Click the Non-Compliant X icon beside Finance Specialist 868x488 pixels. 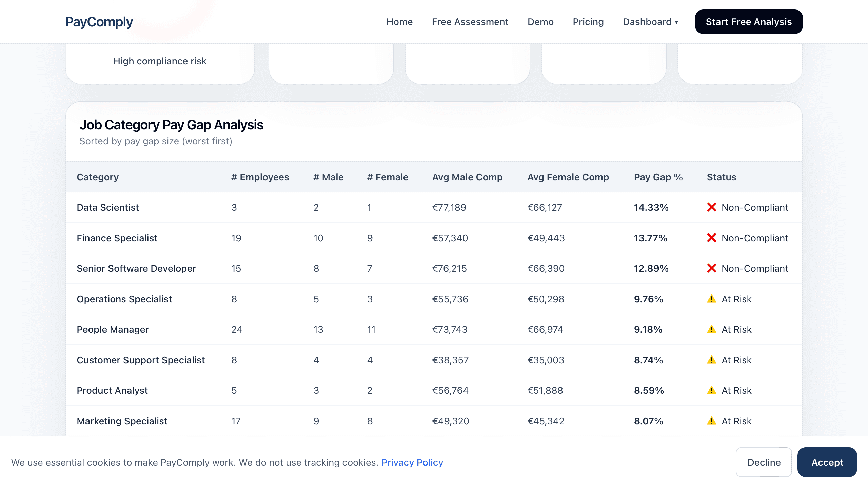(x=711, y=238)
